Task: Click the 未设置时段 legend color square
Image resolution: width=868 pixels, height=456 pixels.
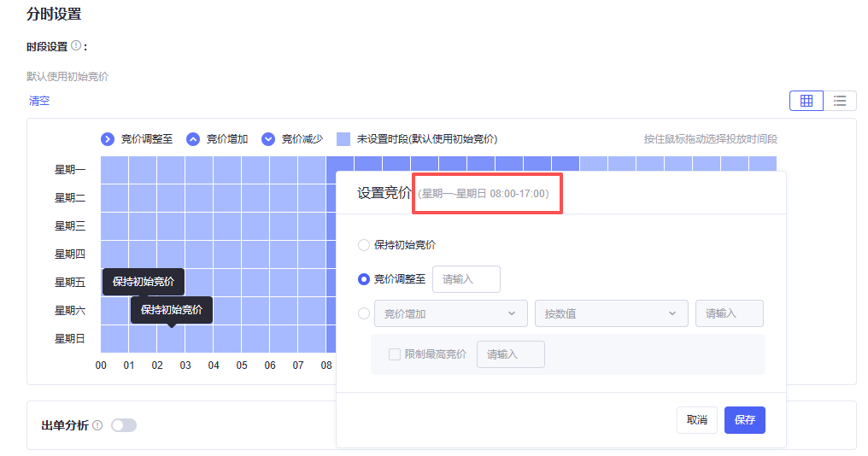Action: (x=343, y=139)
